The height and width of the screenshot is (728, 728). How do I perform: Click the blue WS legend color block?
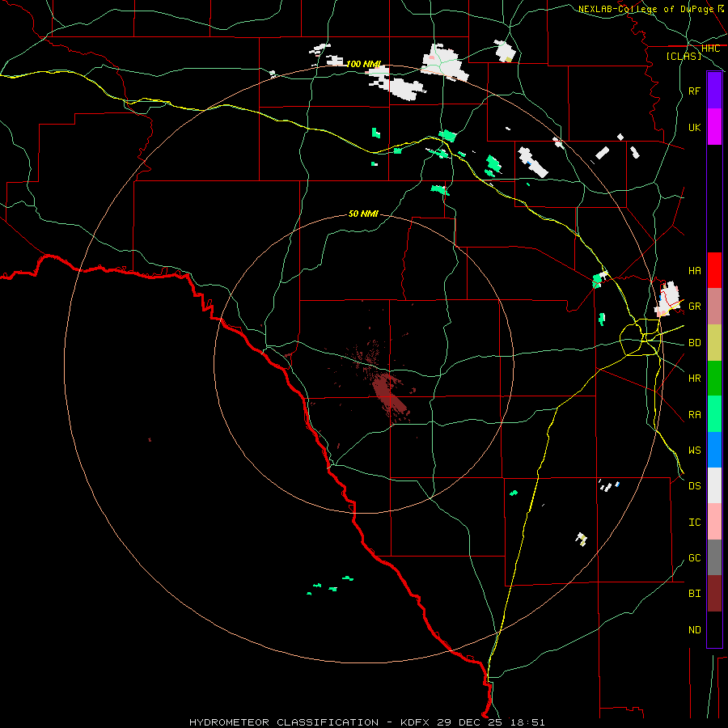click(714, 450)
